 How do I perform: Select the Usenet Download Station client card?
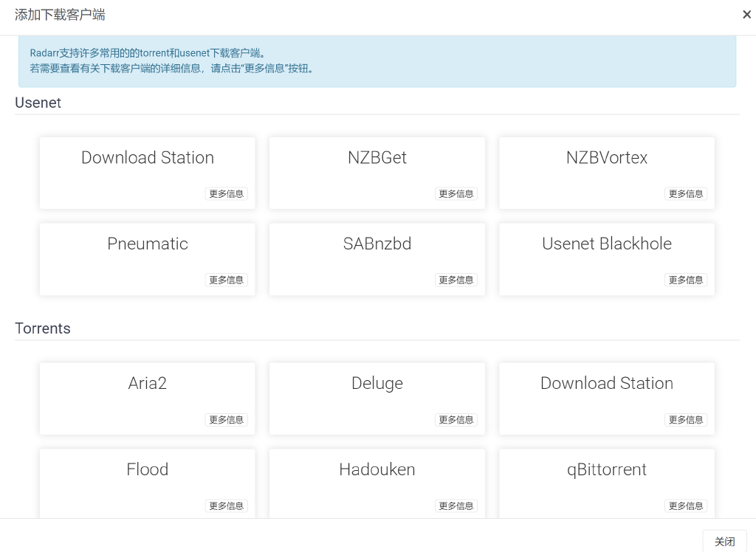click(148, 173)
